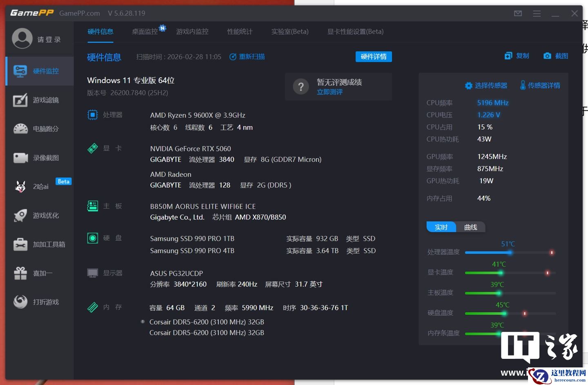Click the 复制 text button
This screenshot has width=588, height=385.
523,56
